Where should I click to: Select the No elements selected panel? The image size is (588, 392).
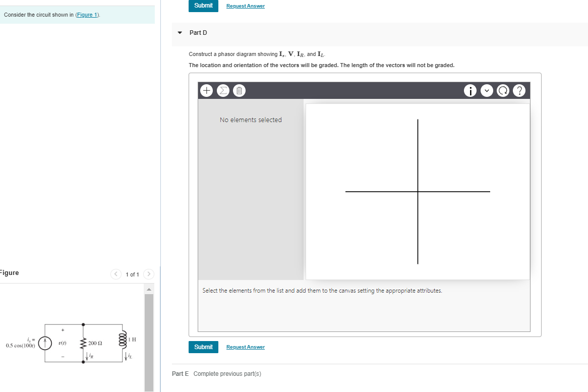click(251, 120)
